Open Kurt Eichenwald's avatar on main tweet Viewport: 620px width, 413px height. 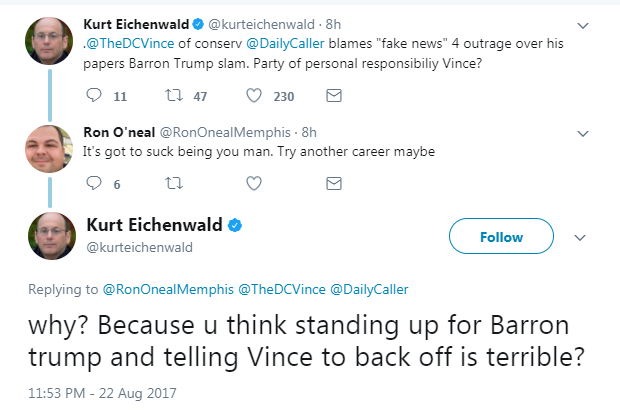pos(52,236)
